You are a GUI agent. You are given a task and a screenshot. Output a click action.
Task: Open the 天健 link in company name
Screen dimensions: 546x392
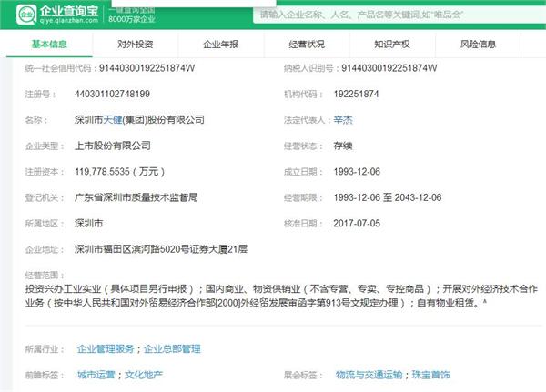[113, 120]
